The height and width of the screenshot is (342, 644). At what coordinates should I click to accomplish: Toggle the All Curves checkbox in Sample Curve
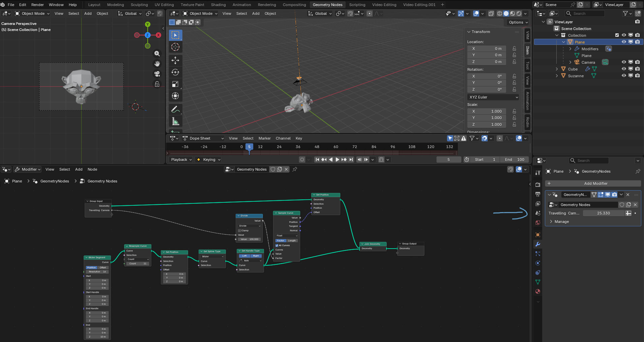277,246
